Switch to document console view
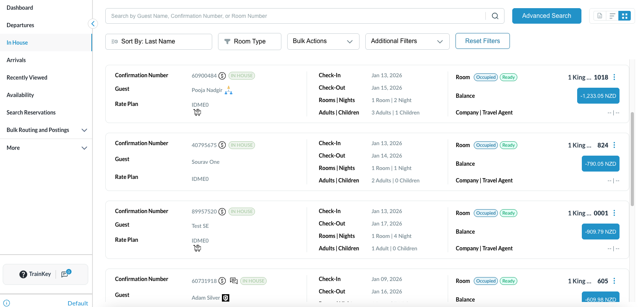This screenshot has height=307, width=644. (x=600, y=16)
